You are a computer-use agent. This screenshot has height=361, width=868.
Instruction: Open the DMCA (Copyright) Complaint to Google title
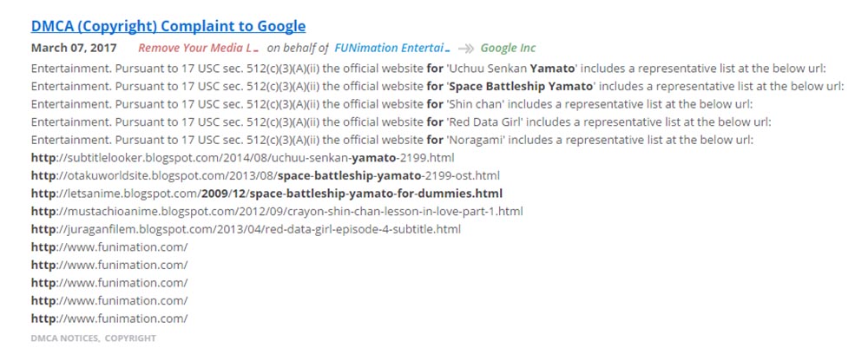(x=168, y=27)
